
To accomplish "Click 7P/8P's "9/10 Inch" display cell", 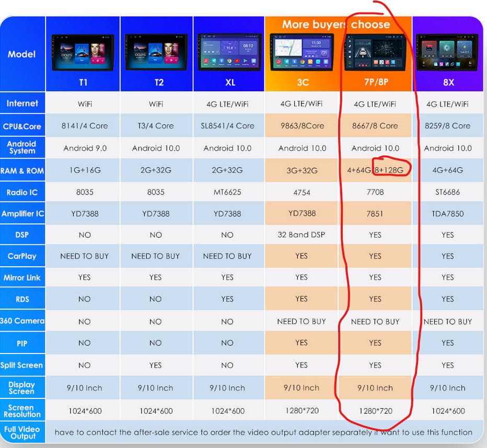I will click(x=375, y=388).
